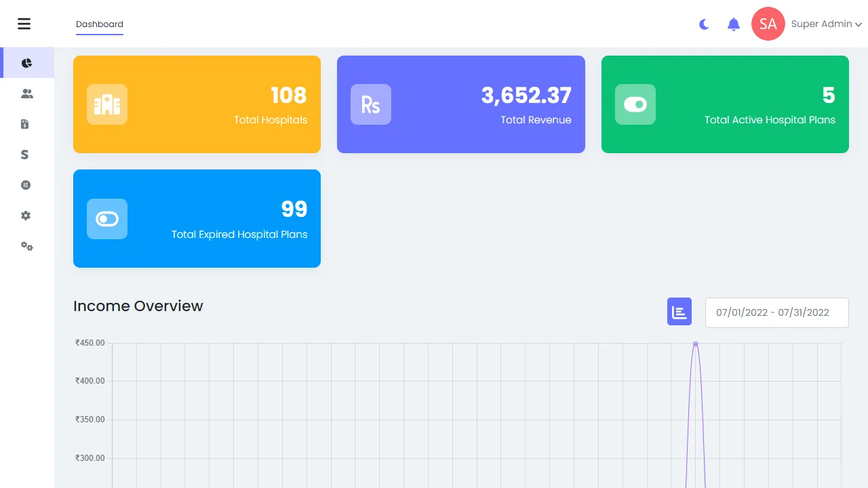
Task: Open the billing document sidebar icon
Action: pos(25,124)
